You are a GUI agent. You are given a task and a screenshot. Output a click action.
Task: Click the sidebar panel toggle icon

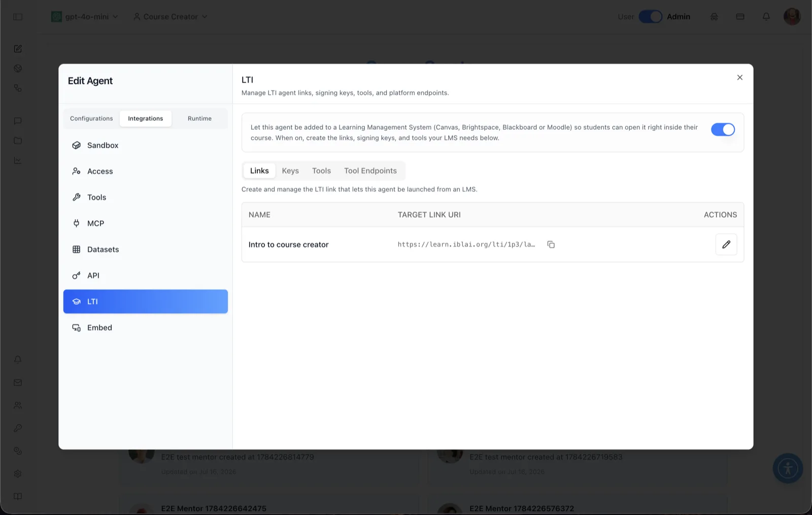coord(18,17)
